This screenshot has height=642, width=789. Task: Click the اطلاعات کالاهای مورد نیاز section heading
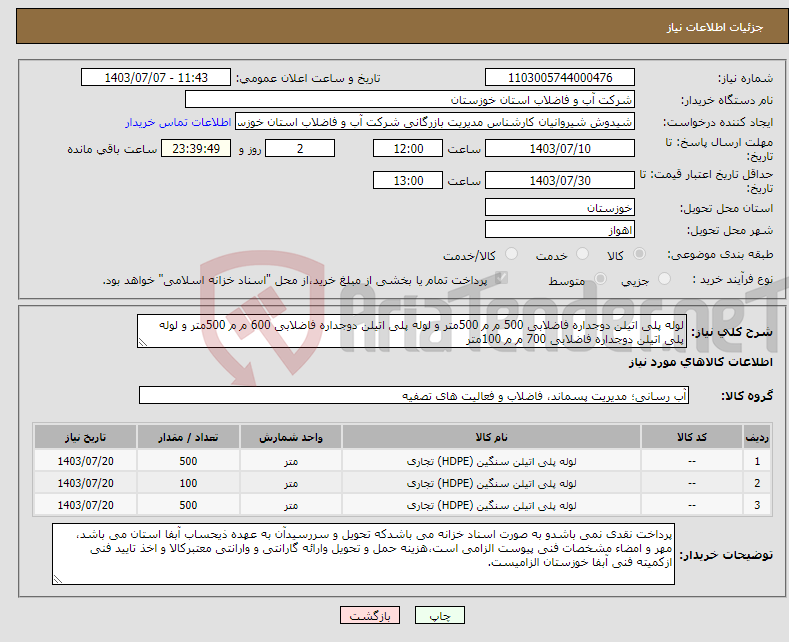tap(700, 362)
